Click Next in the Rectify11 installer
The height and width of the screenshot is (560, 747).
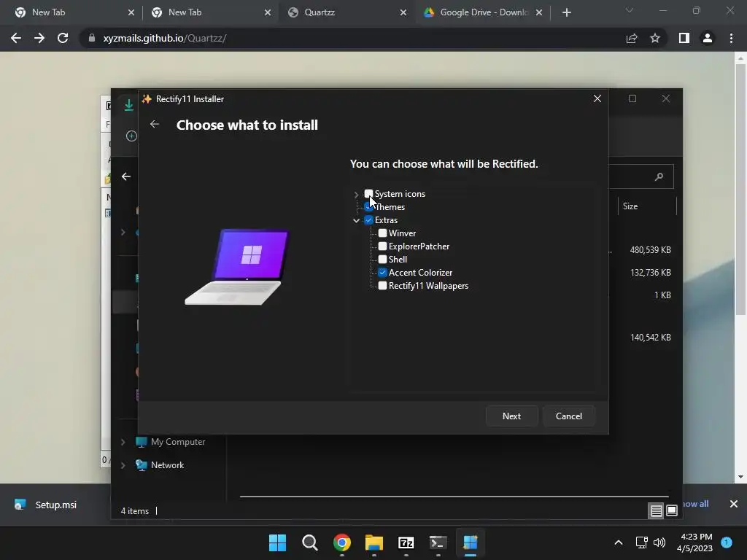point(511,416)
